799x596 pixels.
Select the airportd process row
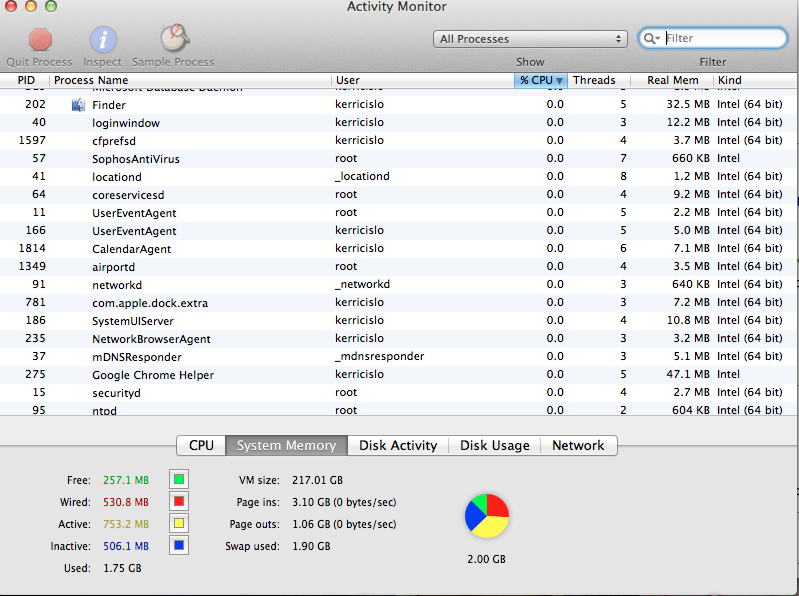398,266
